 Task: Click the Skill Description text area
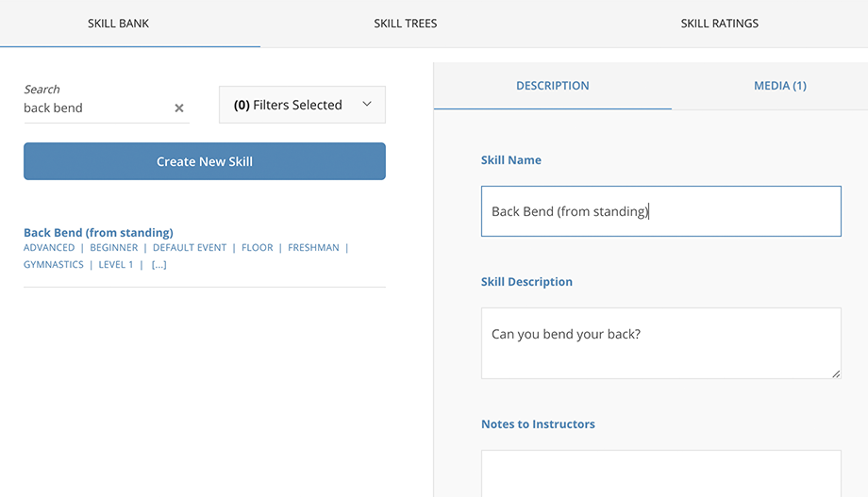(661, 343)
